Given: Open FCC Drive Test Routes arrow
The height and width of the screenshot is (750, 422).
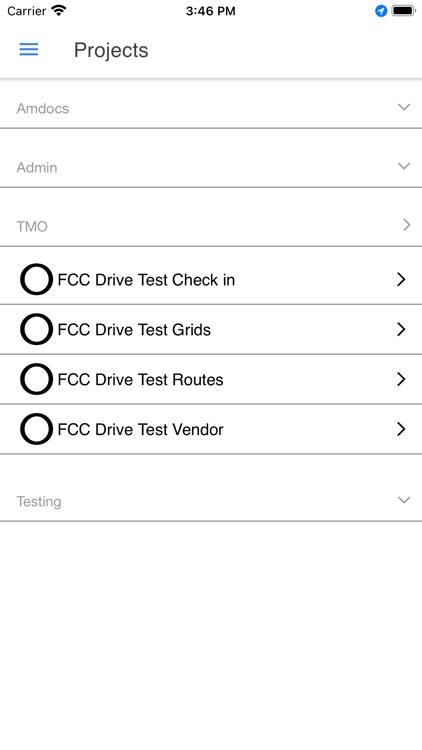Looking at the screenshot, I should (401, 379).
